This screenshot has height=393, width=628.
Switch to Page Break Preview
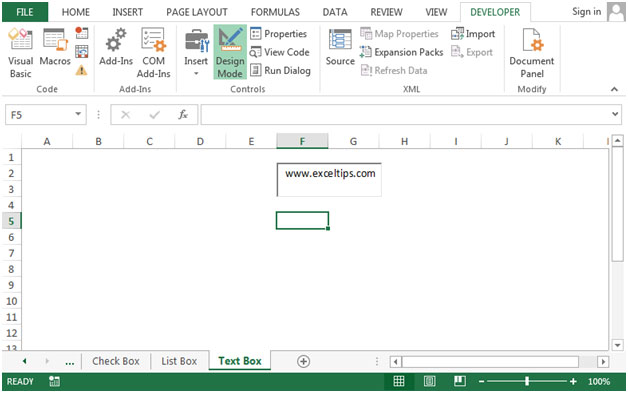(x=460, y=381)
